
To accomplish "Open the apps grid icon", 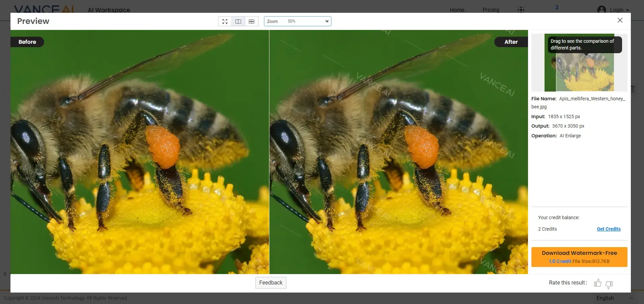I will point(521,9).
